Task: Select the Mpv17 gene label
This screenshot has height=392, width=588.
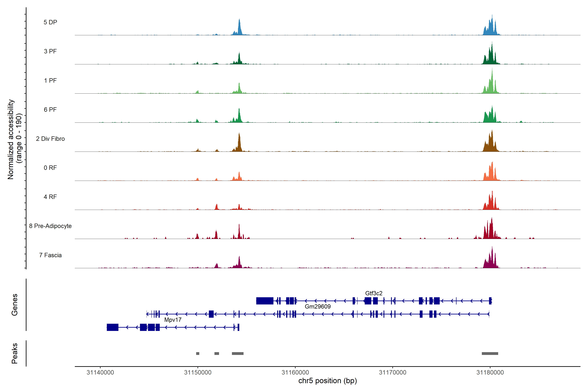Action: (x=173, y=320)
